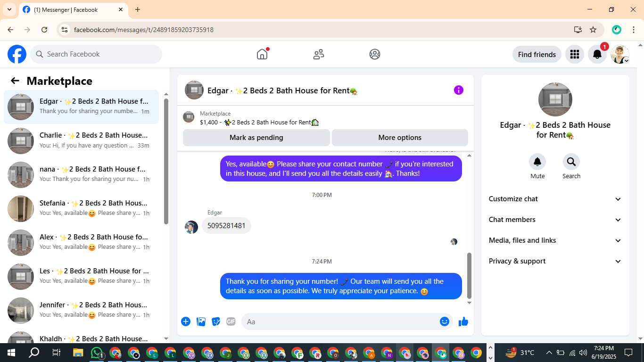The width and height of the screenshot is (644, 362).
Task: Click More options button
Action: click(x=400, y=138)
